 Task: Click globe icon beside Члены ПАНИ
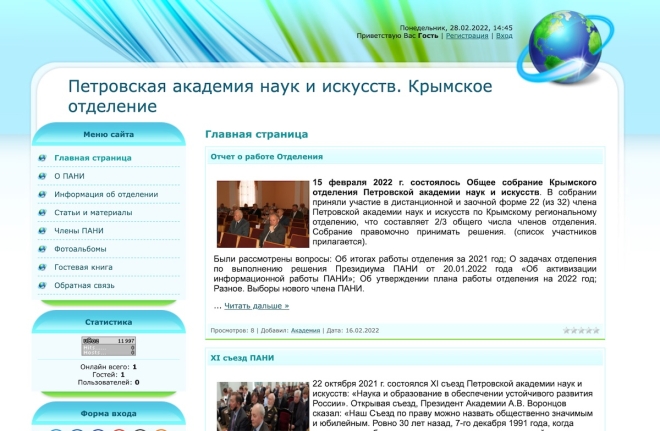pos(42,231)
